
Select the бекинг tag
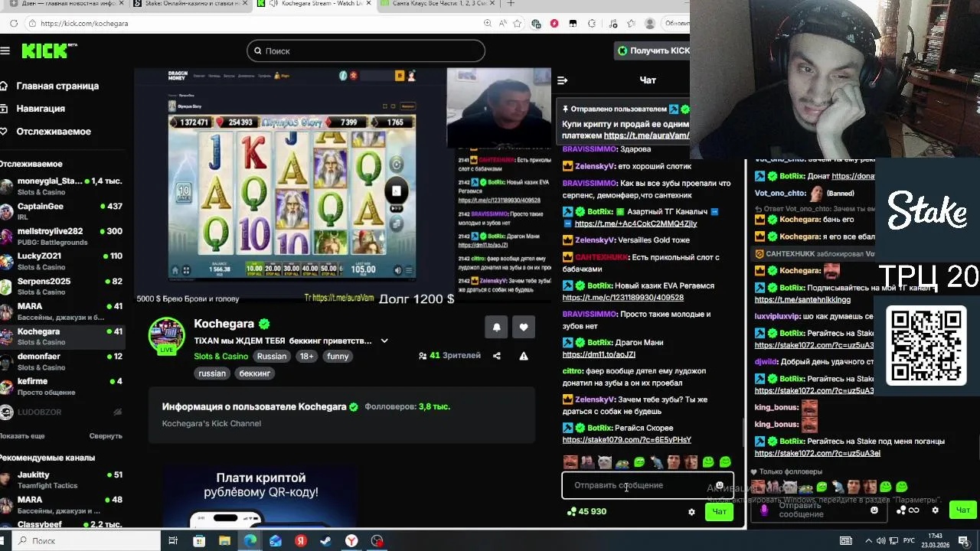(x=255, y=373)
